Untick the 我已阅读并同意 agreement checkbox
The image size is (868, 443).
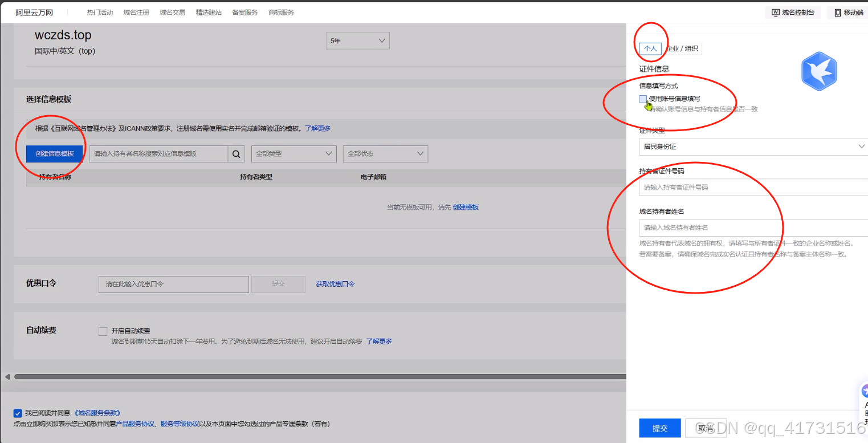18,413
